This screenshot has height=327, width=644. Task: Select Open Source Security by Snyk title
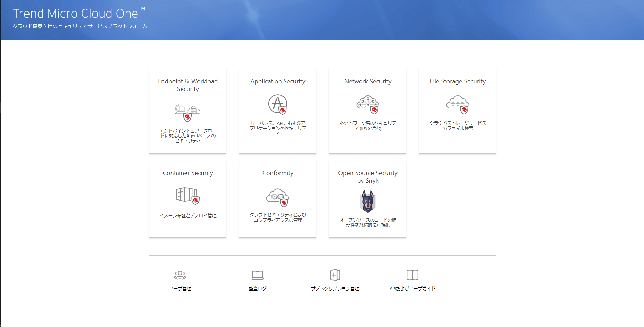click(368, 177)
